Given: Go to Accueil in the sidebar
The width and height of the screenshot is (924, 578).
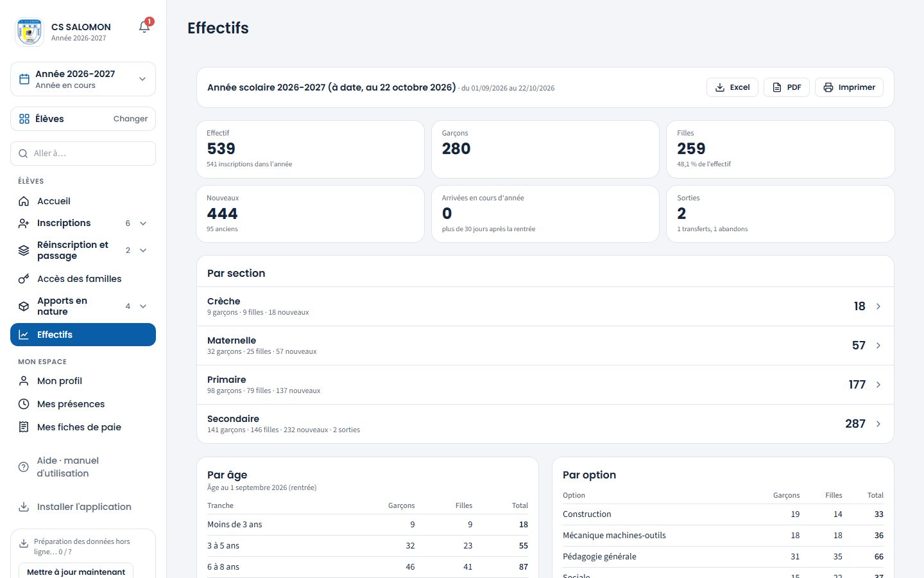Looking at the screenshot, I should 83,201.
